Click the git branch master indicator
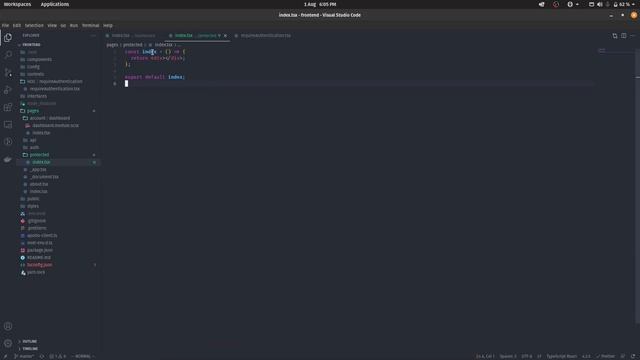Viewport: 640px width, 360px height. (x=24, y=356)
